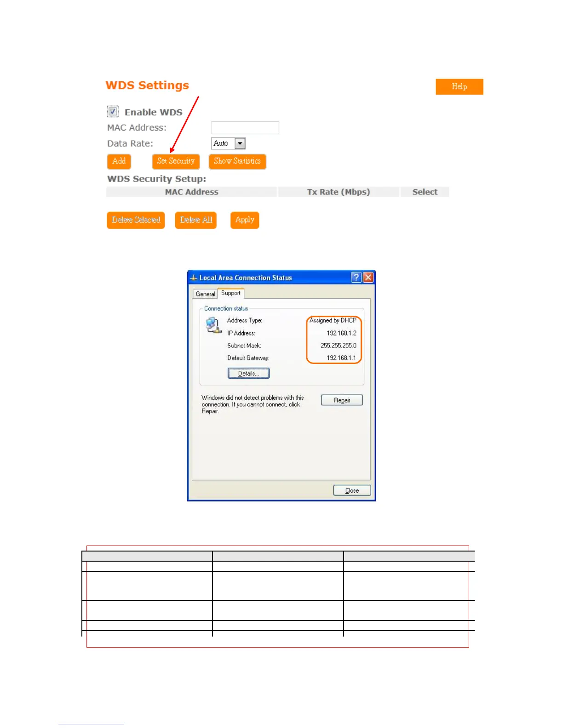Open connection Details button
The width and height of the screenshot is (563, 728).
coord(248,373)
